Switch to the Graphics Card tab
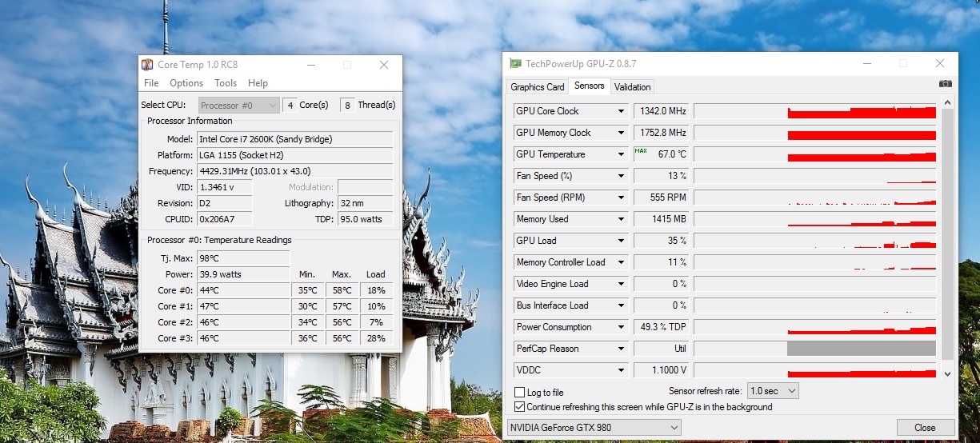The image size is (980, 443). coord(538,87)
